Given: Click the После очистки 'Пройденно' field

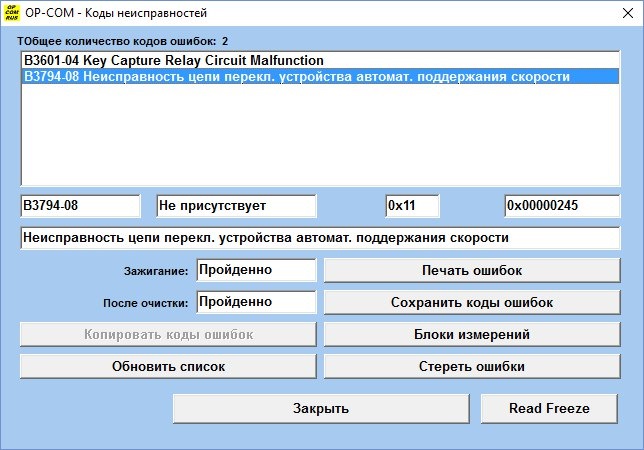Looking at the screenshot, I should [x=256, y=302].
